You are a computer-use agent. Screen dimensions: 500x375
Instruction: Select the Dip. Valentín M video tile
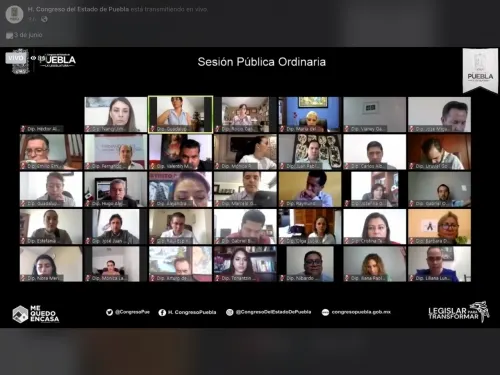pos(180,152)
